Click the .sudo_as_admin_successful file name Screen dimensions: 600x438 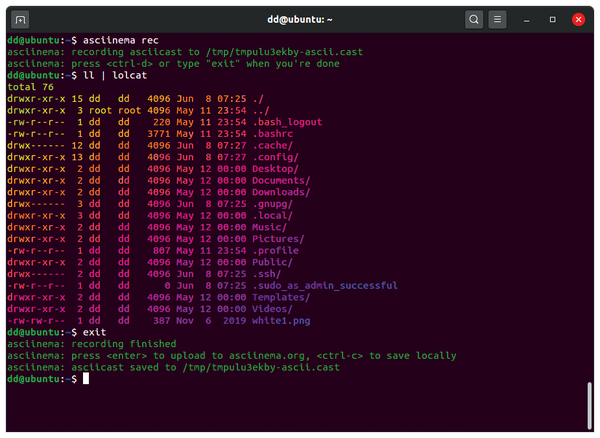click(x=325, y=285)
